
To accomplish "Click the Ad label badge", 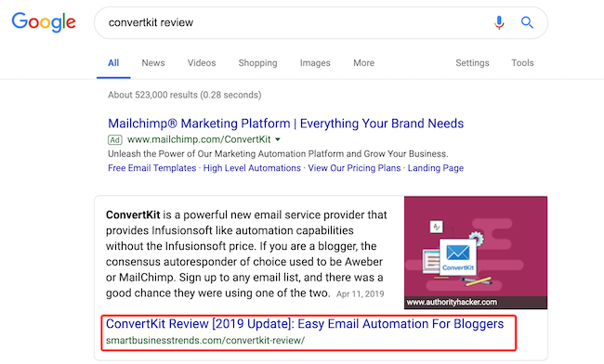I will pos(115,139).
